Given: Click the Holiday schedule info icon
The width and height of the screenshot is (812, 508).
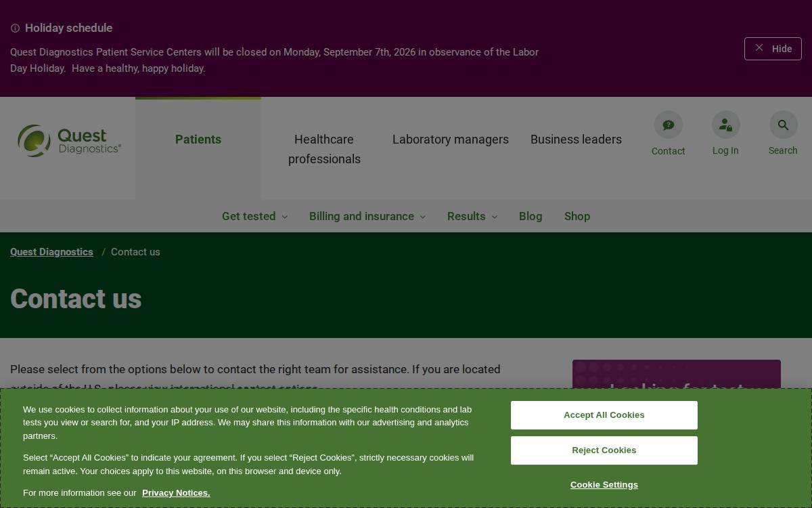Looking at the screenshot, I should [x=15, y=28].
